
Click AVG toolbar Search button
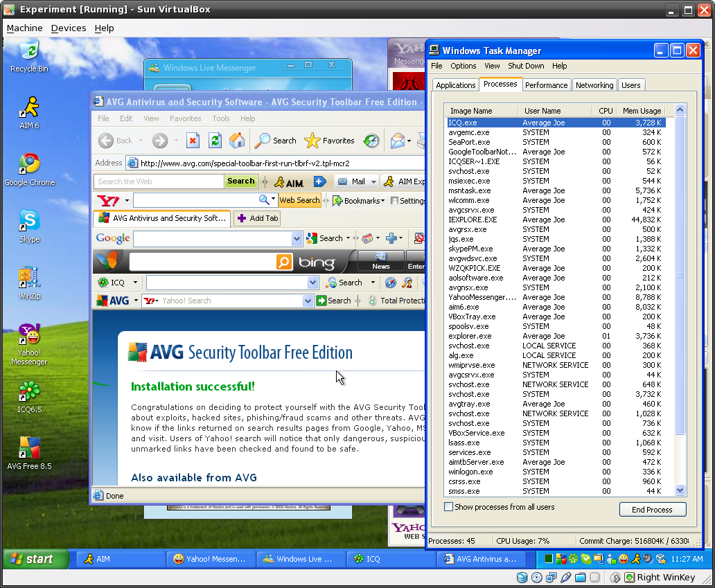tap(334, 301)
